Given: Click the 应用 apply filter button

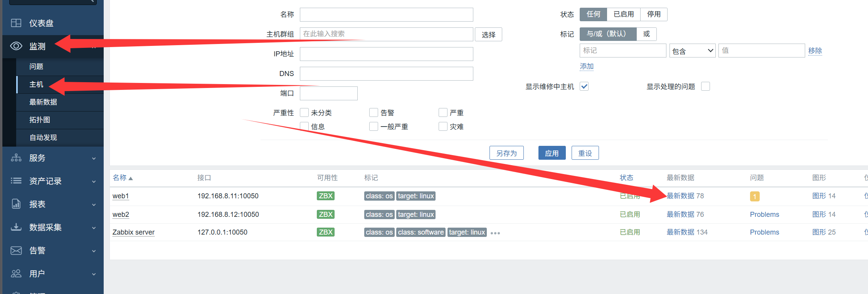Looking at the screenshot, I should tap(552, 153).
